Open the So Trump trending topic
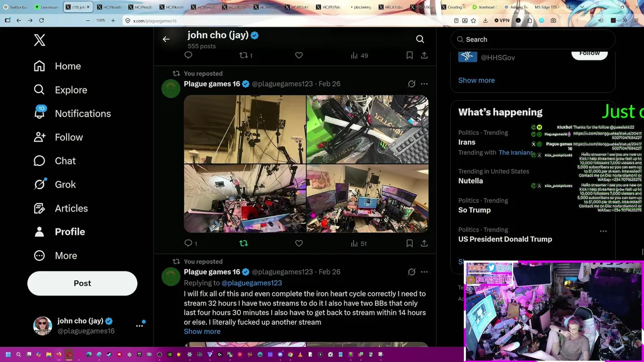The height and width of the screenshot is (362, 644). [474, 210]
